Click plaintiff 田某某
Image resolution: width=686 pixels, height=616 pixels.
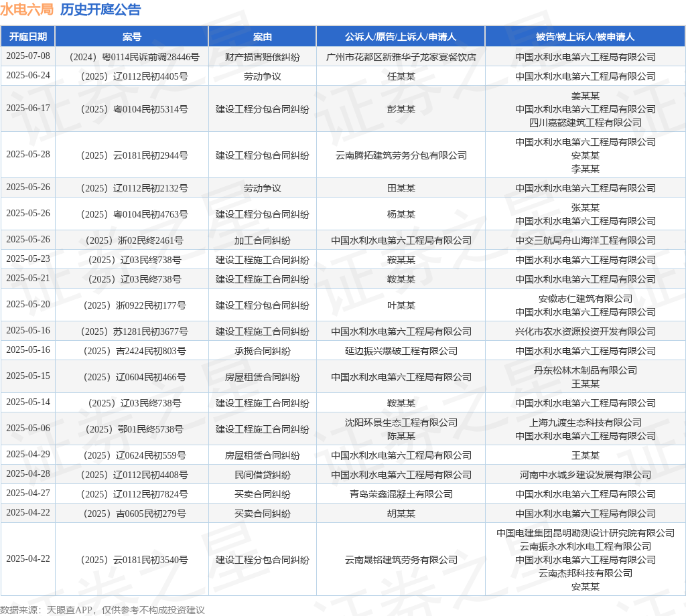tap(401, 188)
